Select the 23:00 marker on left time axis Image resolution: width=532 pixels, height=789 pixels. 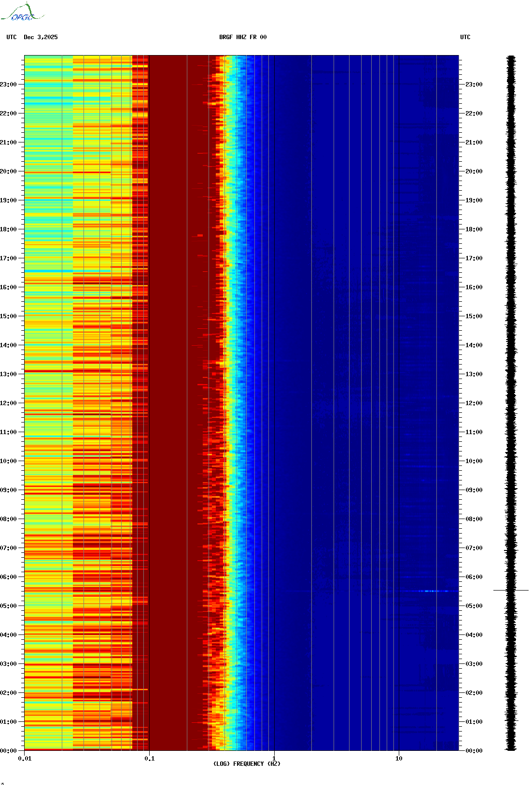pos(8,85)
